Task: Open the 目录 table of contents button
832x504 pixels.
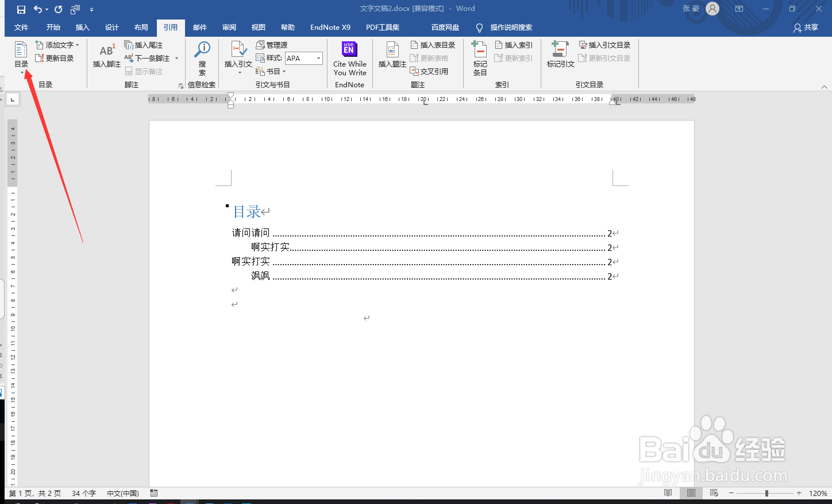Action: 21,56
